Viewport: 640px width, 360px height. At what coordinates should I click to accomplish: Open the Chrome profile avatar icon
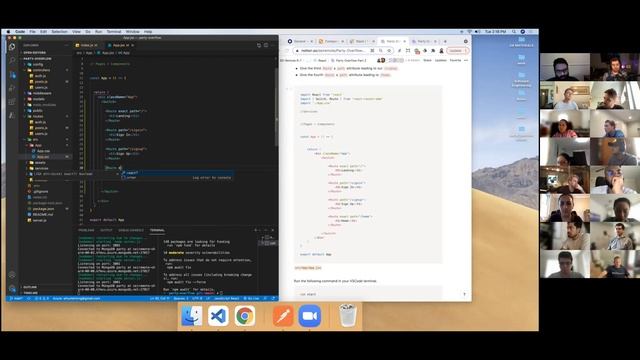point(441,51)
